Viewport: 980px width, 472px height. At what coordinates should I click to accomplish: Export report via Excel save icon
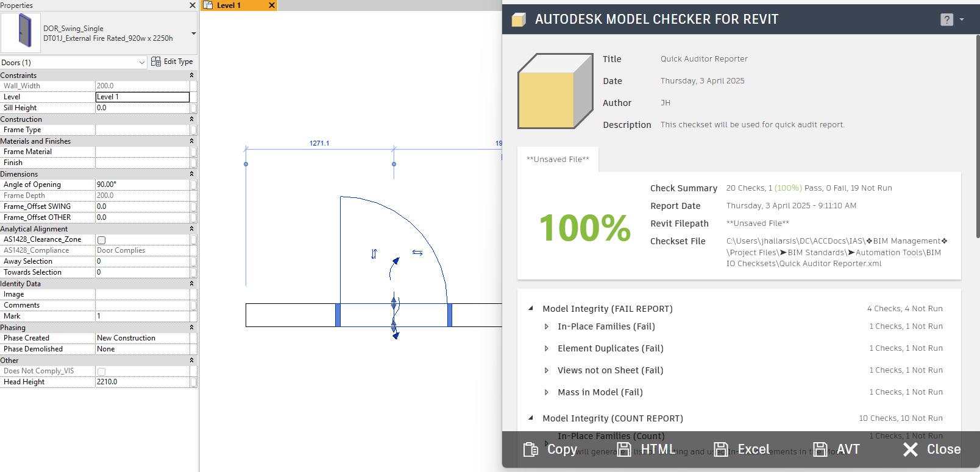coord(721,449)
